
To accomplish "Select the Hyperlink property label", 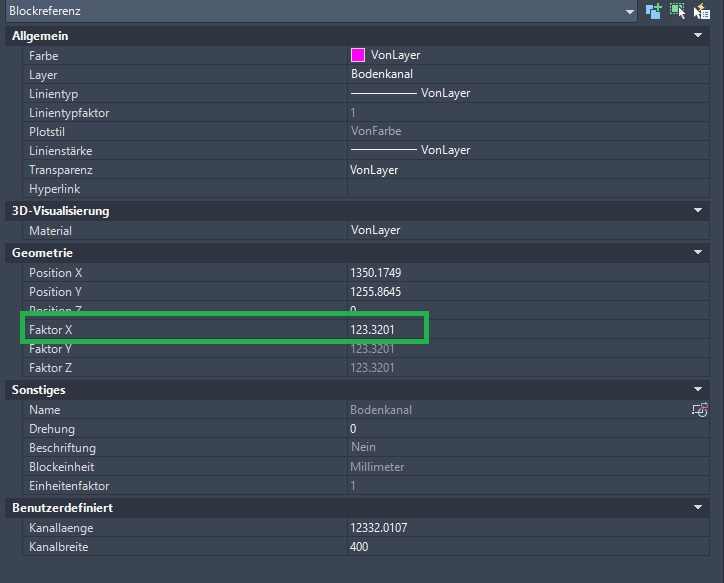I will [x=54, y=189].
